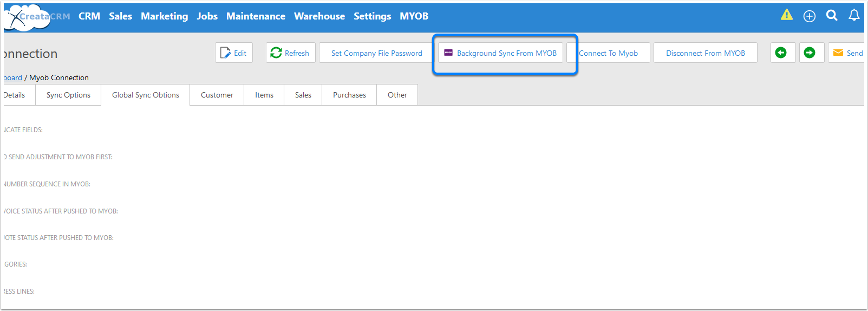Open the search magnifier icon

click(832, 16)
